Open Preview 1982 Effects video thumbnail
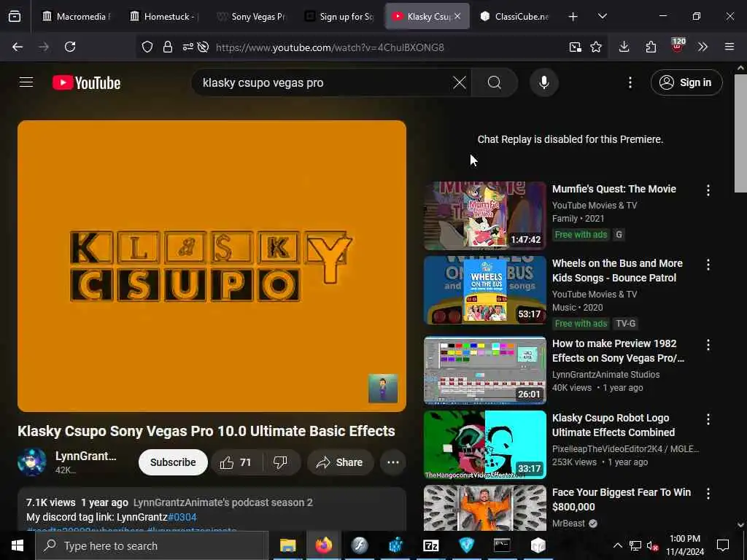 [485, 370]
